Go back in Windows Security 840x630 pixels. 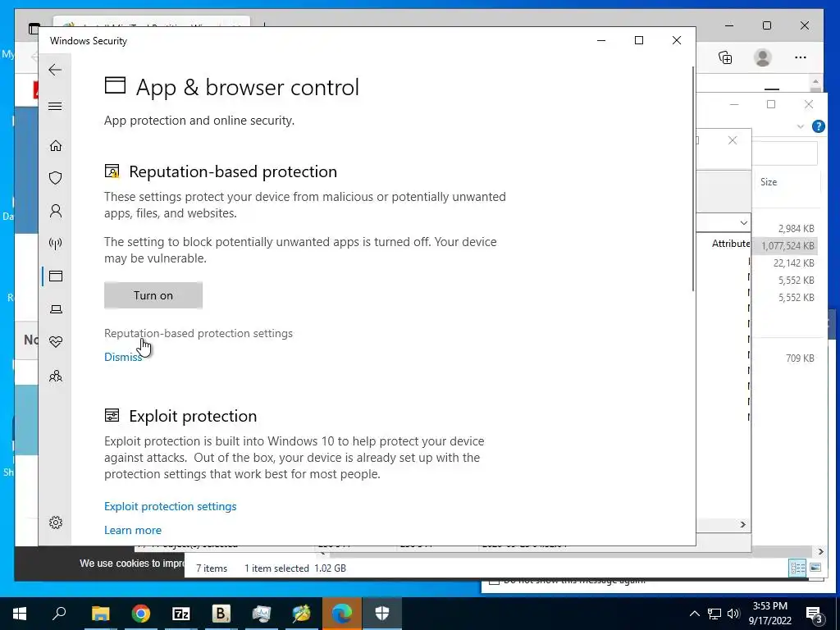pyautogui.click(x=55, y=70)
